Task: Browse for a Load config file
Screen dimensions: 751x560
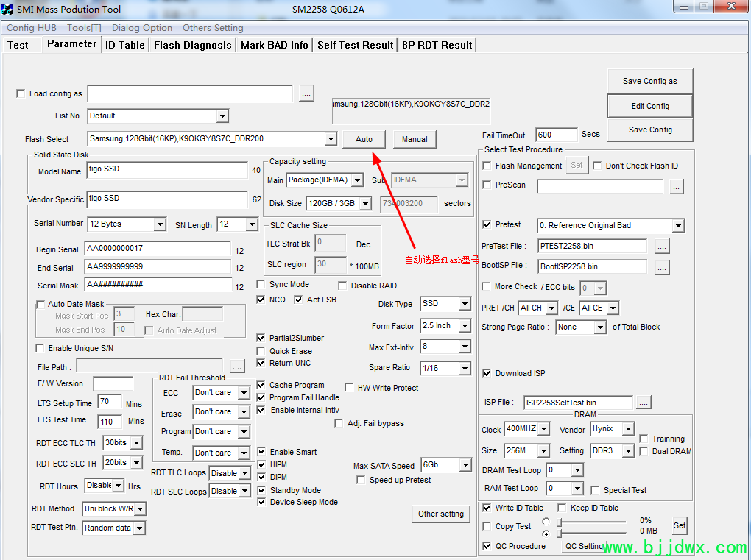Action: 306,93
